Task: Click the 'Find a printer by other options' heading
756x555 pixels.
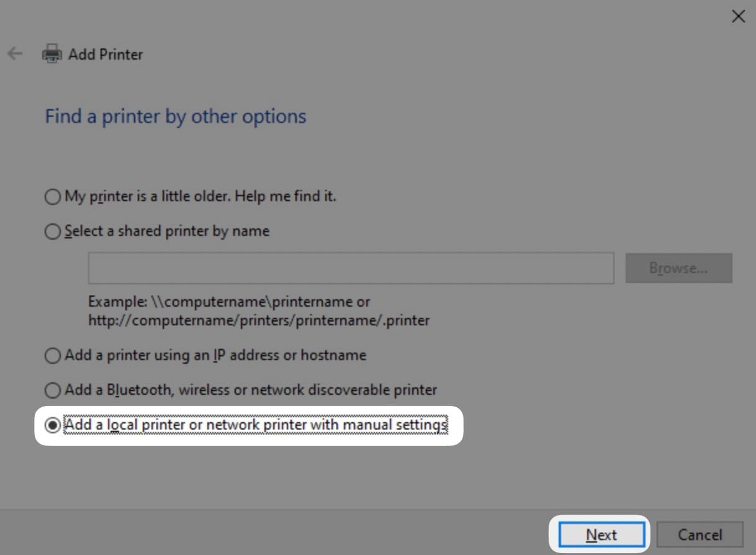Action: click(176, 117)
